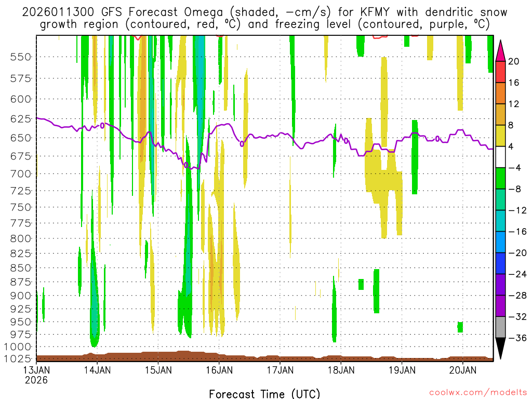Click the 950 pressure level label
Image resolution: width=532 pixels, height=399 pixels.
(20, 322)
